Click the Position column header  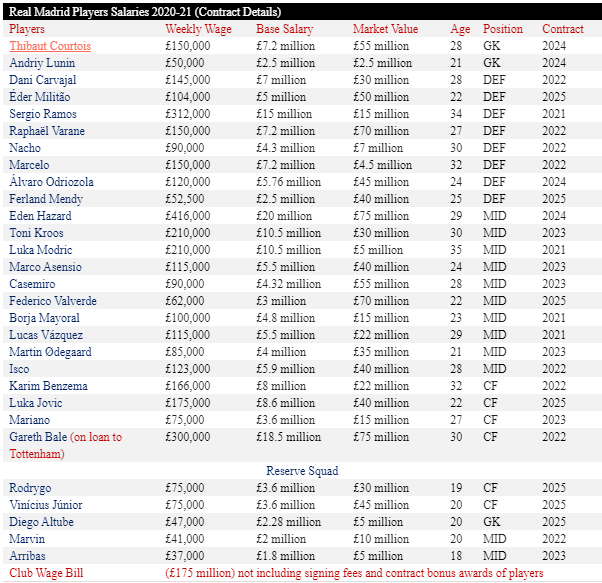(x=503, y=29)
